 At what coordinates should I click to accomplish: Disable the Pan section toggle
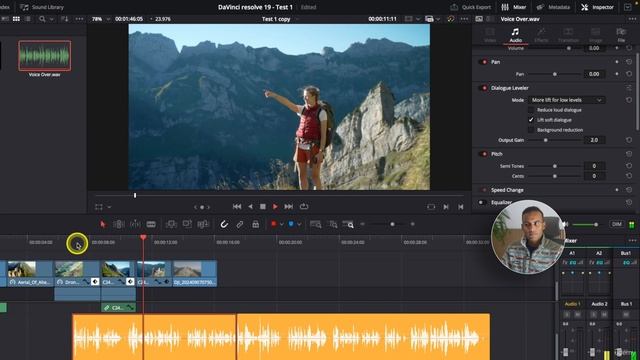point(484,62)
